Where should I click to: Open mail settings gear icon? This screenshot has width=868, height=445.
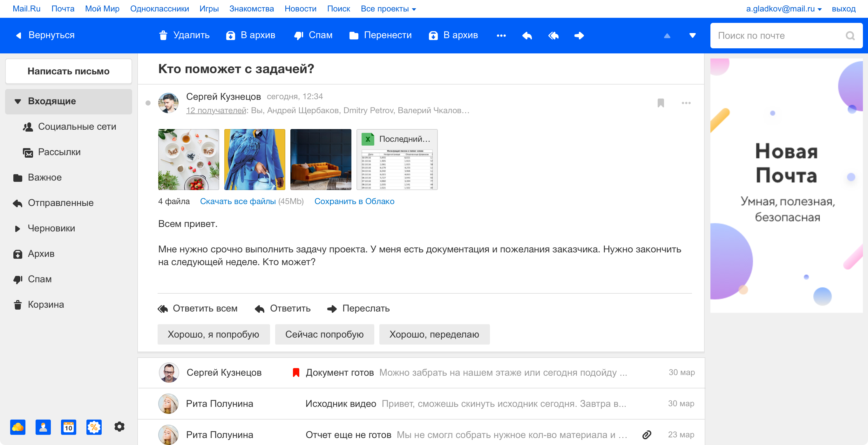119,427
